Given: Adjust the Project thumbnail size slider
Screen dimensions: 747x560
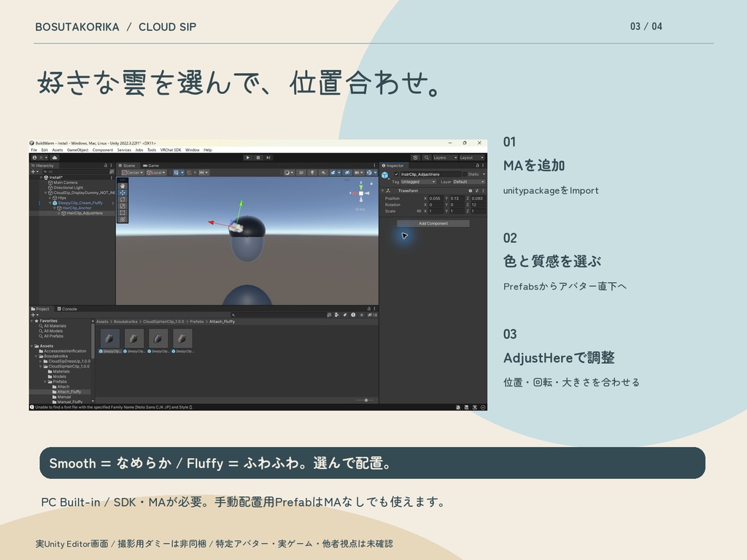Looking at the screenshot, I should pyautogui.click(x=366, y=400).
